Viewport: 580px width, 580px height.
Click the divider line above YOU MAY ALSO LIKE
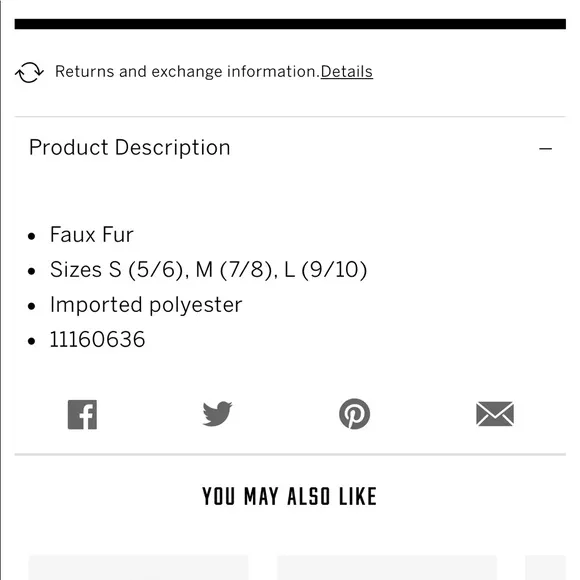point(290,454)
